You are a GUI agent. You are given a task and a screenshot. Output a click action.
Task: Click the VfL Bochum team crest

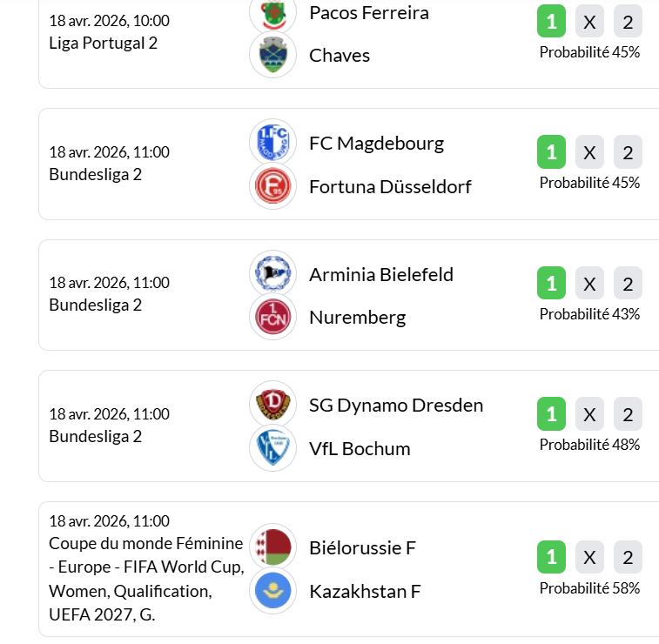tap(272, 448)
